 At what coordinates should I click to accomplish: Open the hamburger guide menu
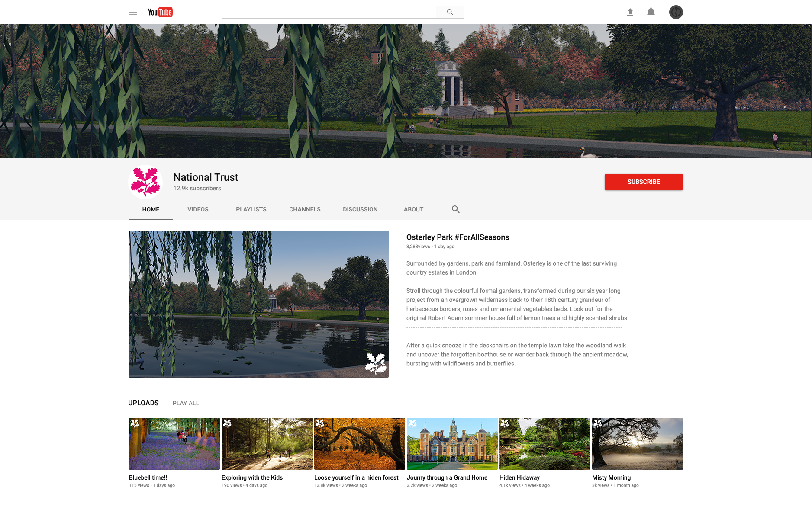pyautogui.click(x=133, y=12)
